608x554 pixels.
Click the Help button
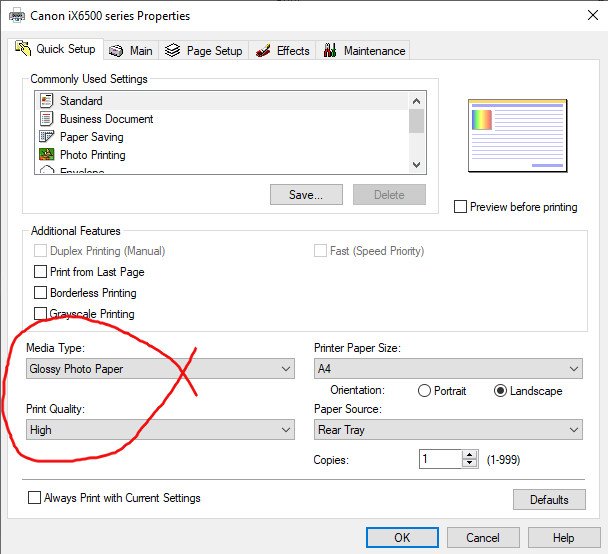click(x=564, y=538)
